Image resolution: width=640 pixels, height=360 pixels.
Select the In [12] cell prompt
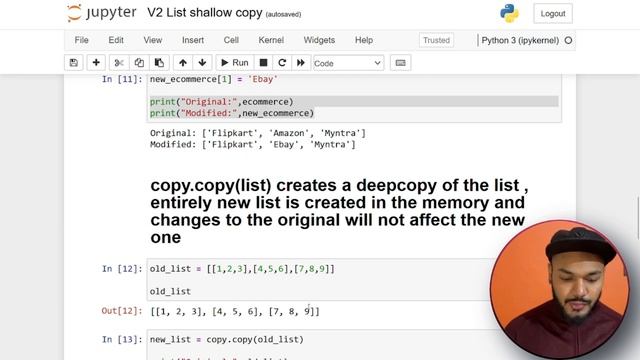[x=122, y=269]
